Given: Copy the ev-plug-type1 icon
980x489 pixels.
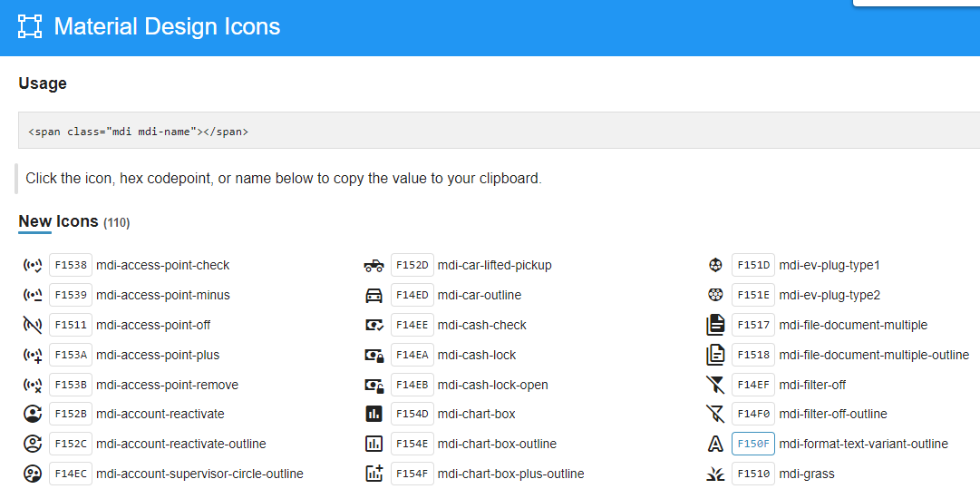Looking at the screenshot, I should pyautogui.click(x=715, y=265).
